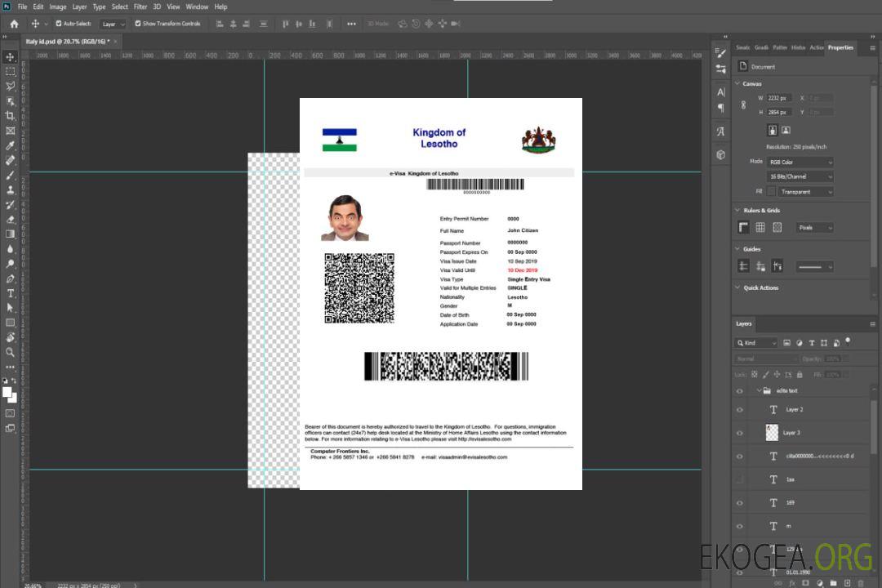882x588 pixels.
Task: Hide the 'edite text' group
Action: pos(740,391)
